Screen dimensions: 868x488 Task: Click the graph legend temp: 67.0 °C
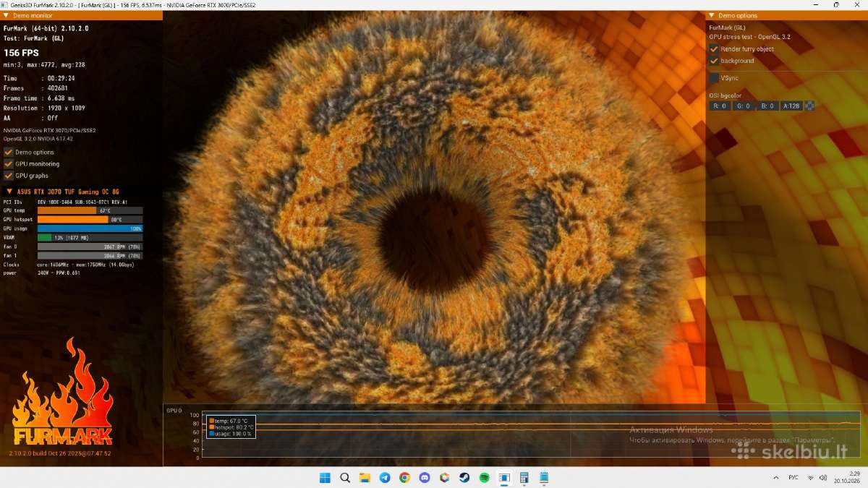pyautogui.click(x=228, y=421)
